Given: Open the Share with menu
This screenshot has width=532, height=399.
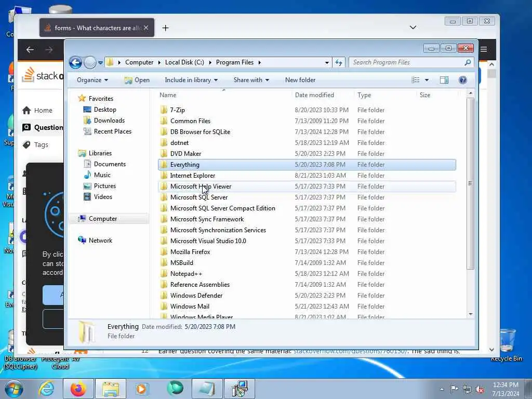Looking at the screenshot, I should click(x=251, y=80).
